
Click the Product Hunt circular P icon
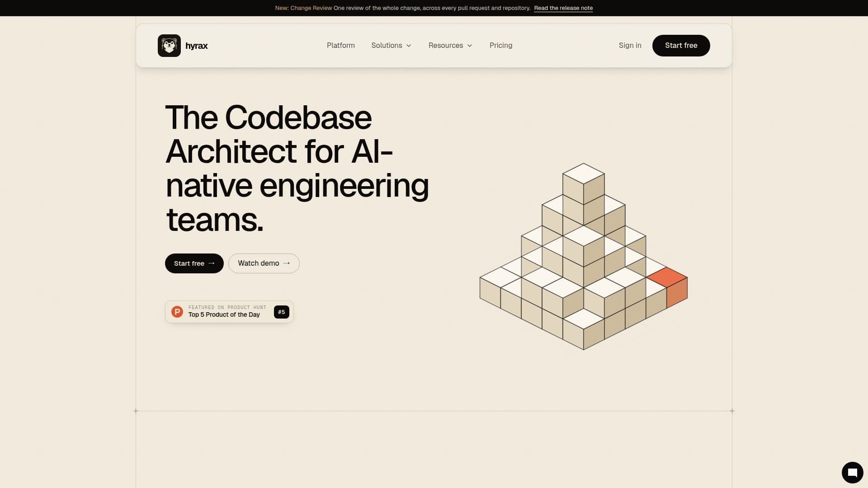[177, 312]
